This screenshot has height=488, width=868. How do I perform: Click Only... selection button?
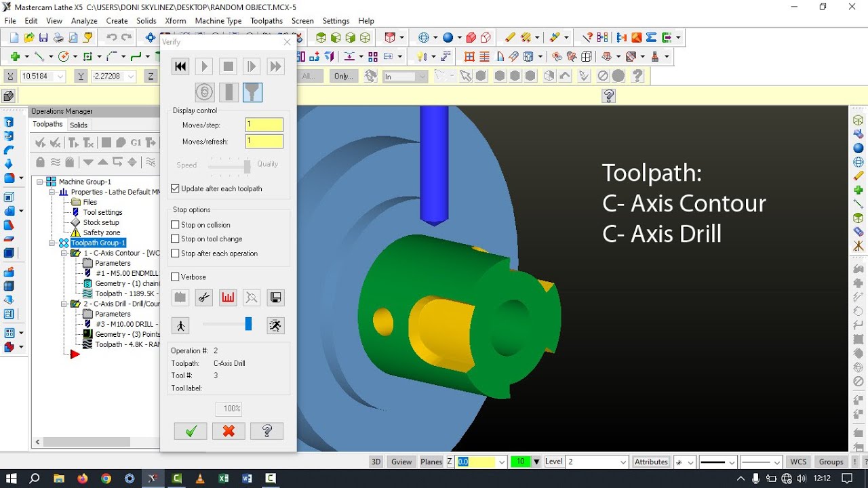(344, 76)
